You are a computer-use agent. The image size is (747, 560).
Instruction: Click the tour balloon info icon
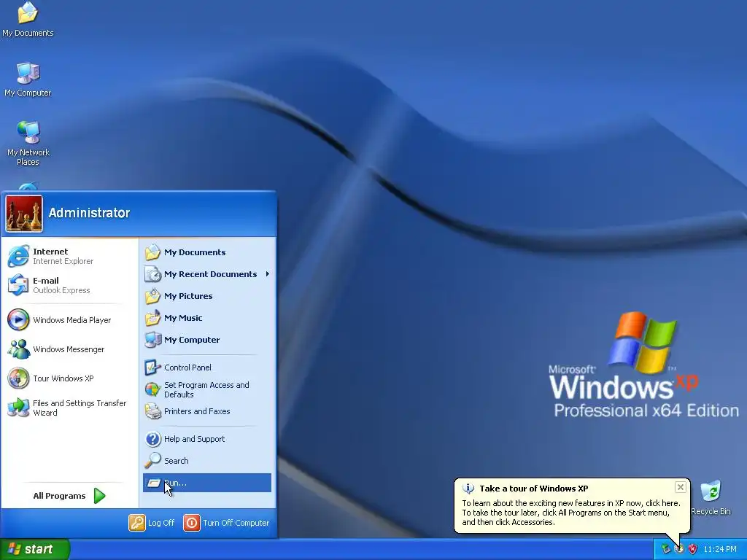(x=469, y=489)
